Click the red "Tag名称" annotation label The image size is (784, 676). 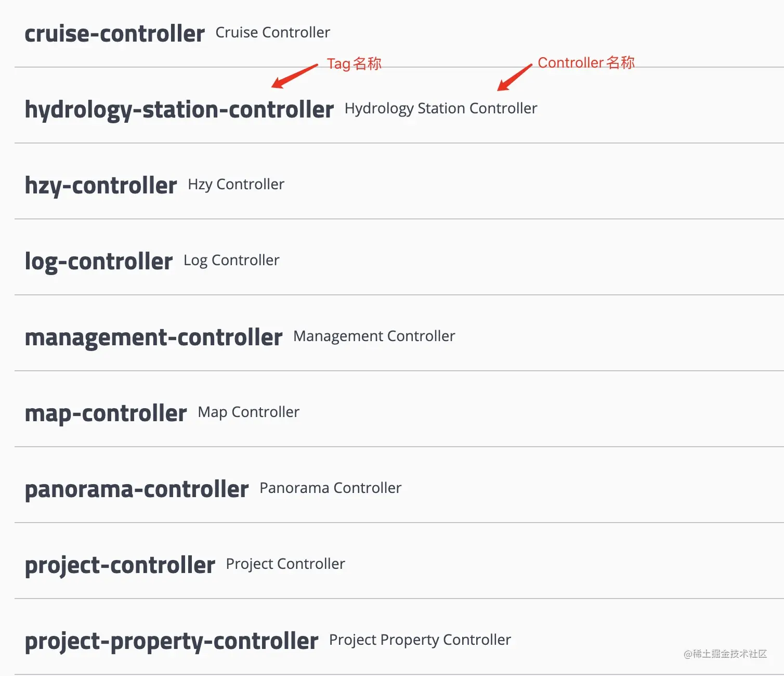(x=354, y=64)
